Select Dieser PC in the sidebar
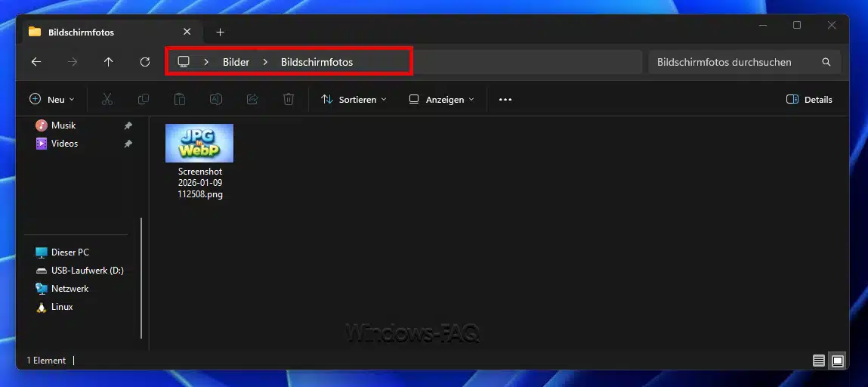The image size is (868, 387). point(70,252)
